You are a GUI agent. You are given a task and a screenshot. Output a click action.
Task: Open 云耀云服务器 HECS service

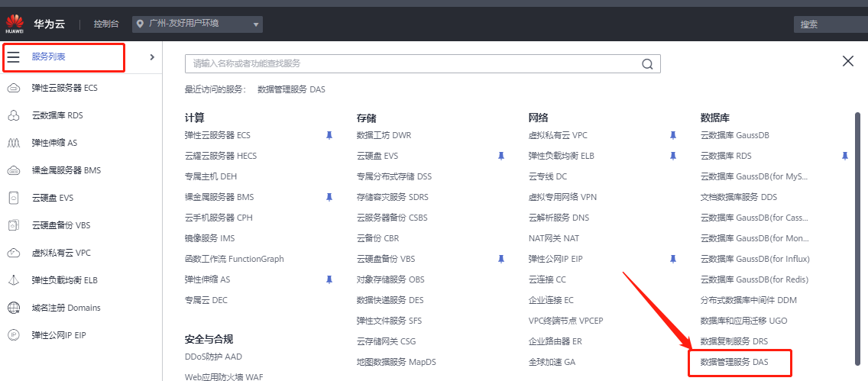[221, 156]
